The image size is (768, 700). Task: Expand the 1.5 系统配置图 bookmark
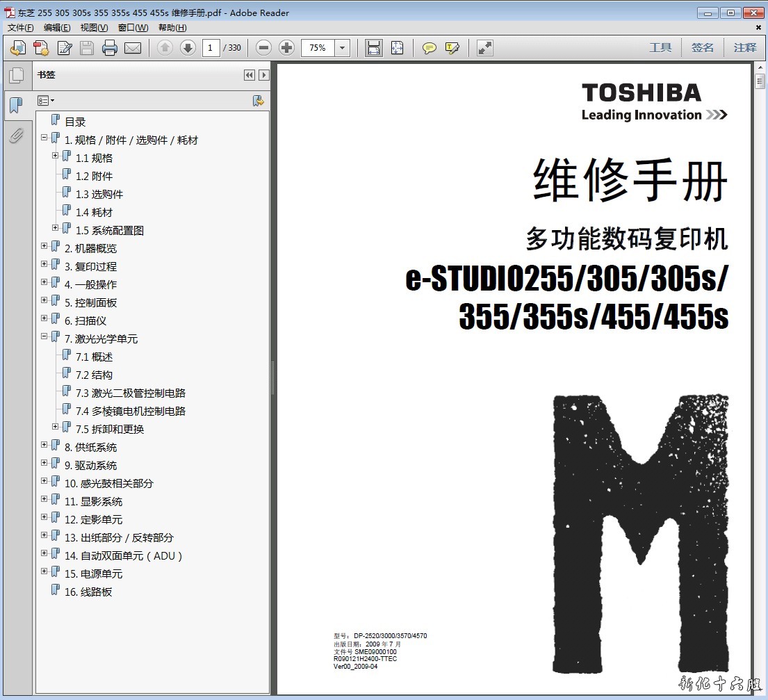tap(56, 228)
